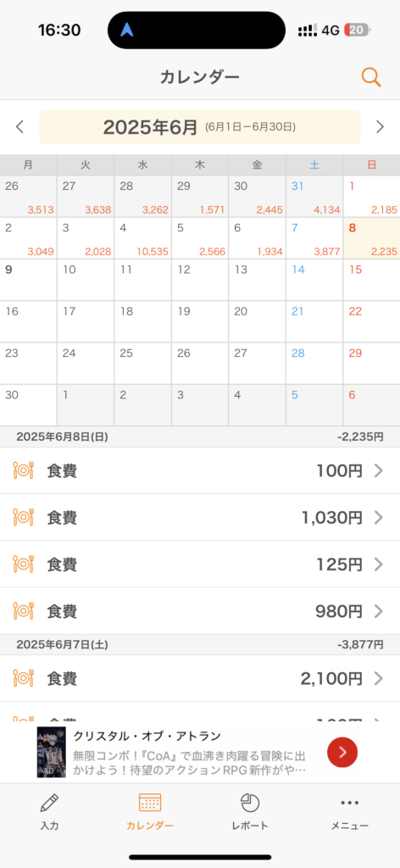
Task: Open the 125円 食費 entry details
Action: coord(200,564)
